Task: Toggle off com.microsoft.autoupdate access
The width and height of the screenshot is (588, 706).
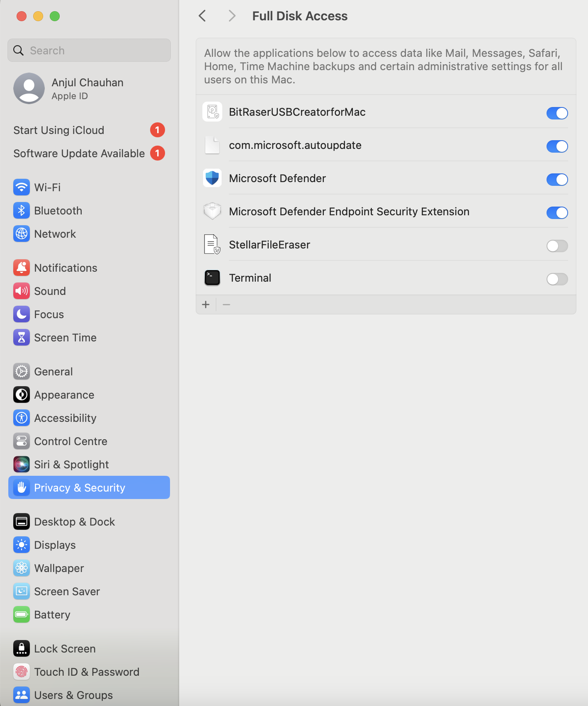Action: [x=557, y=146]
